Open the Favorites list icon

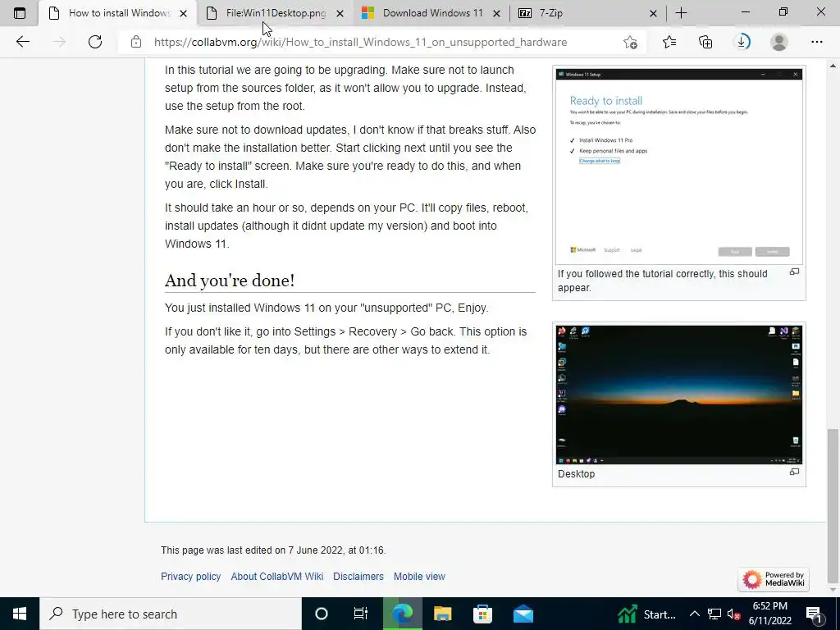[x=669, y=42]
